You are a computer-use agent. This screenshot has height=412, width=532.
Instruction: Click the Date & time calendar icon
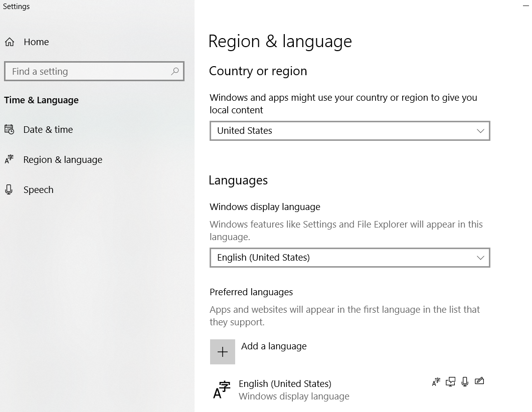pyautogui.click(x=9, y=129)
